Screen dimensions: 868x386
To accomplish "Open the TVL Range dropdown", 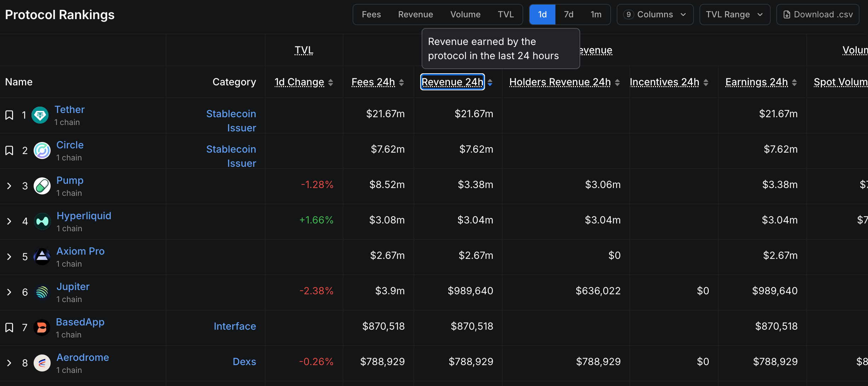I will point(735,15).
